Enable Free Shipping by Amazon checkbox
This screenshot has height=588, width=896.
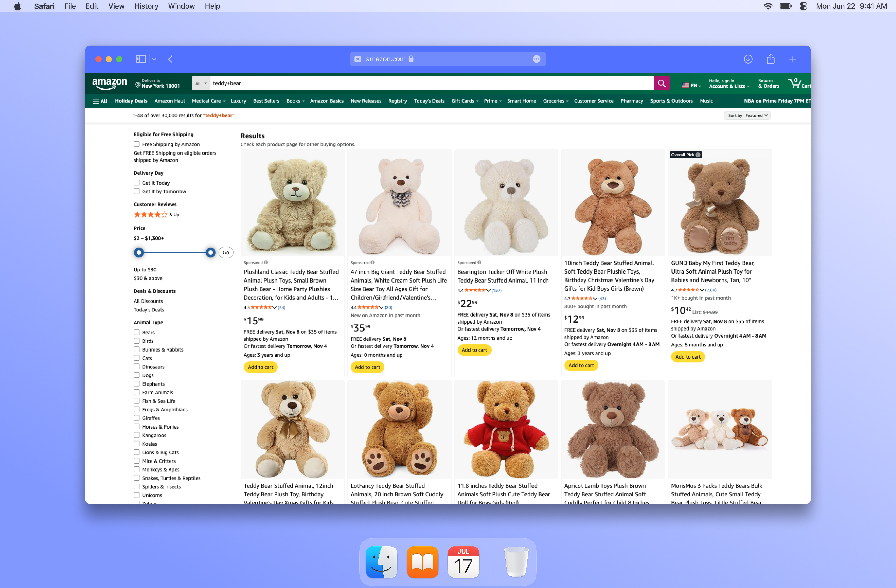click(x=137, y=144)
